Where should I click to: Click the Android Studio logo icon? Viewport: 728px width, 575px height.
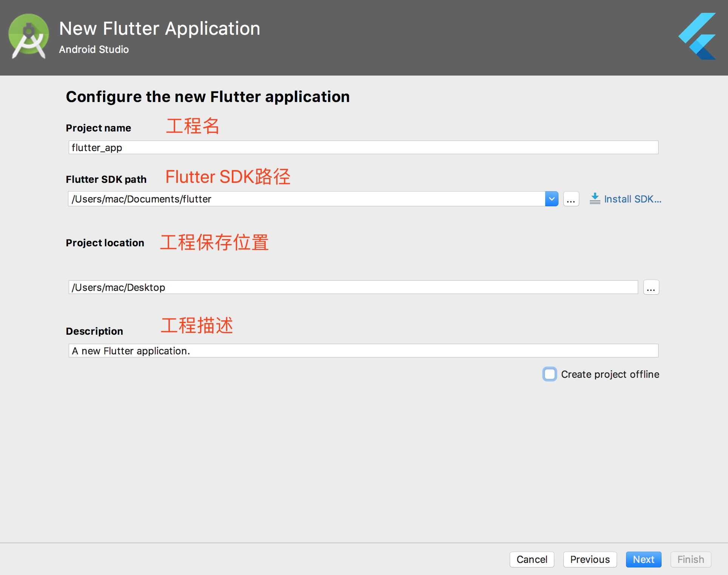[x=29, y=36]
